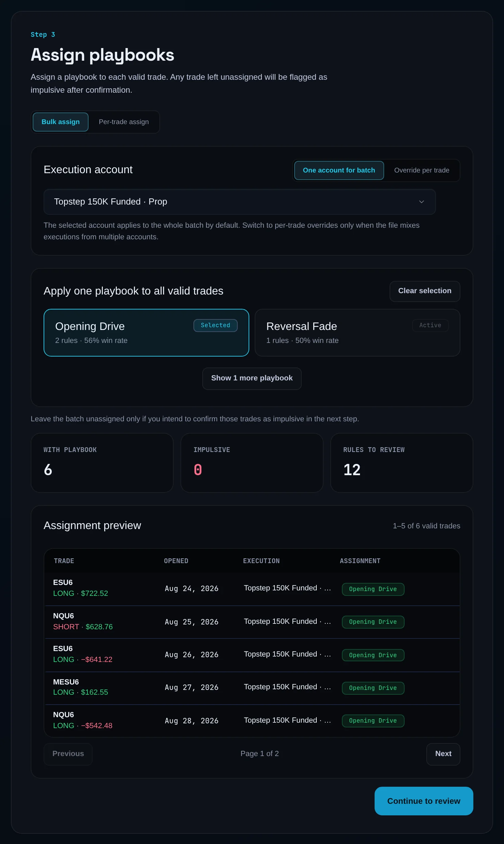This screenshot has width=504, height=844.
Task: Click the Rules to Review value 12
Action: click(x=352, y=470)
